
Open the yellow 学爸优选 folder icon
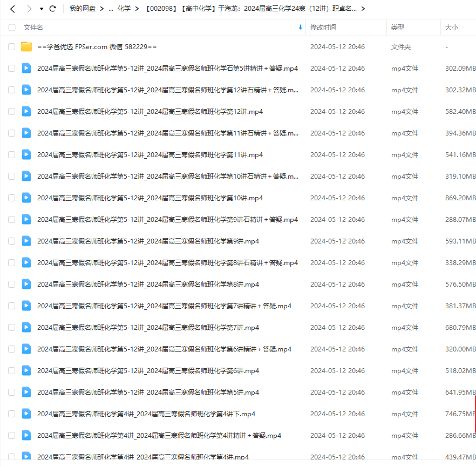point(26,46)
